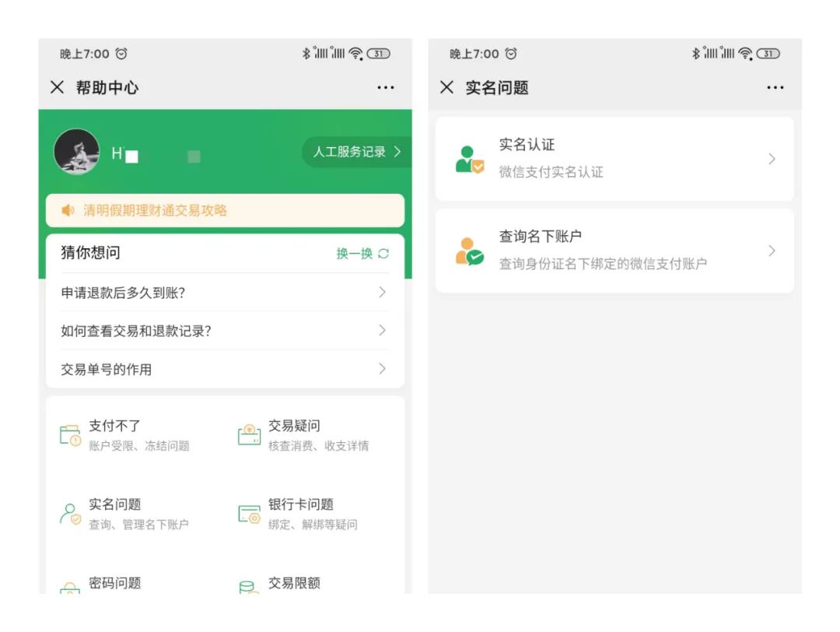Click subtitle 账户受限、冻结问题
840x632 pixels.
[x=139, y=446]
